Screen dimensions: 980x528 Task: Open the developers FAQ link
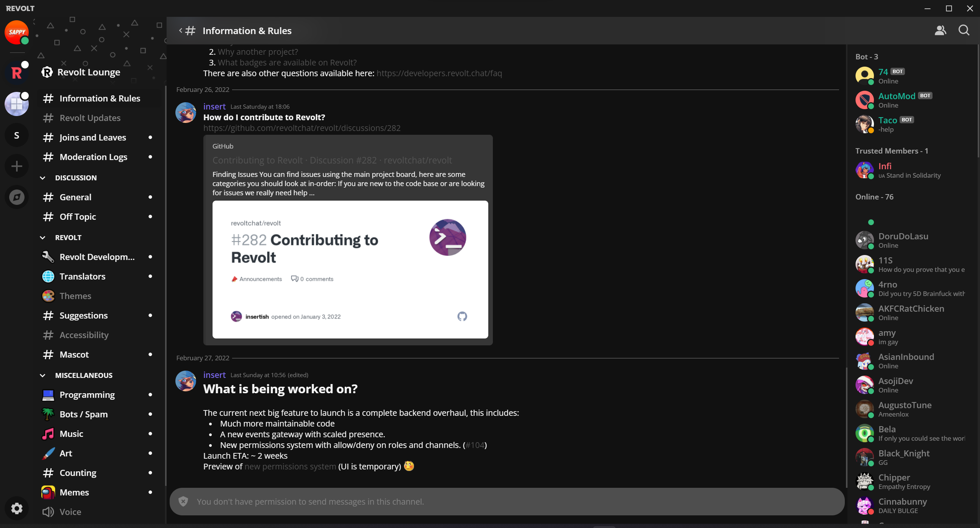tap(439, 73)
